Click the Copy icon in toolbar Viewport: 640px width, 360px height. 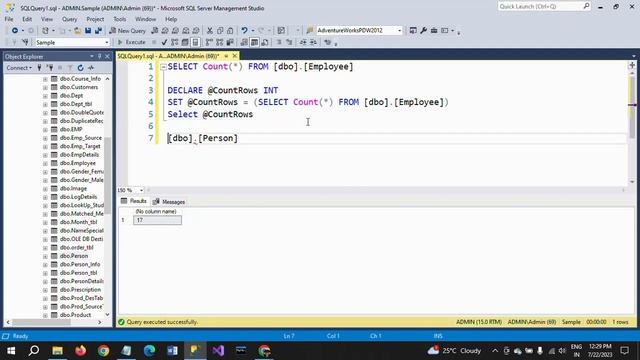(220, 31)
